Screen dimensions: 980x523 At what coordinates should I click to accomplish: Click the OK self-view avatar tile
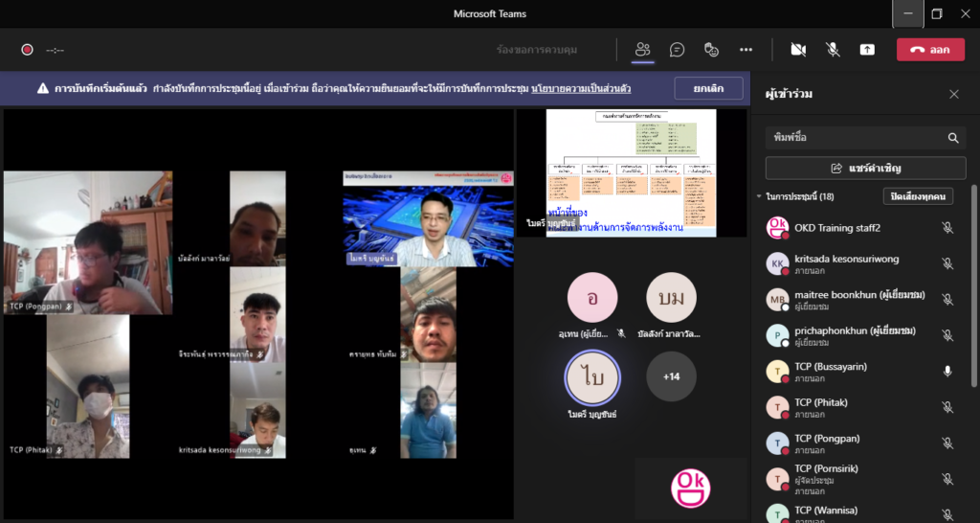click(x=691, y=489)
